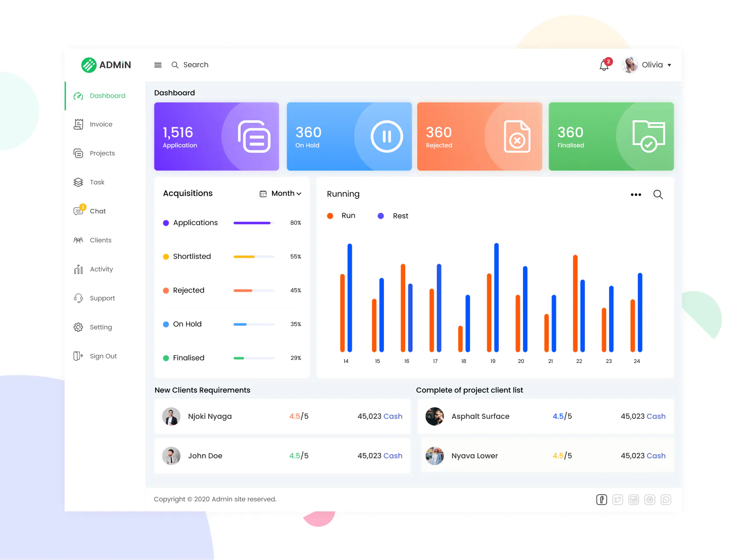
Task: Open Njoki Nyaga's avatar
Action: [x=171, y=416]
